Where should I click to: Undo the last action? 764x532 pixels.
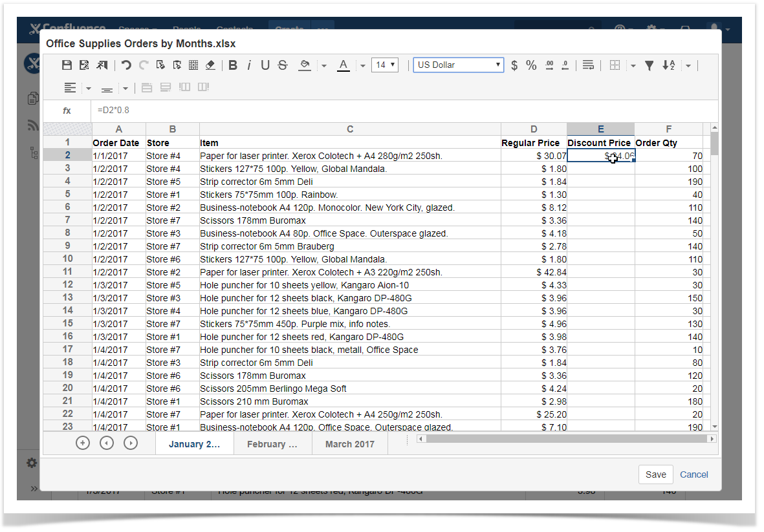126,65
